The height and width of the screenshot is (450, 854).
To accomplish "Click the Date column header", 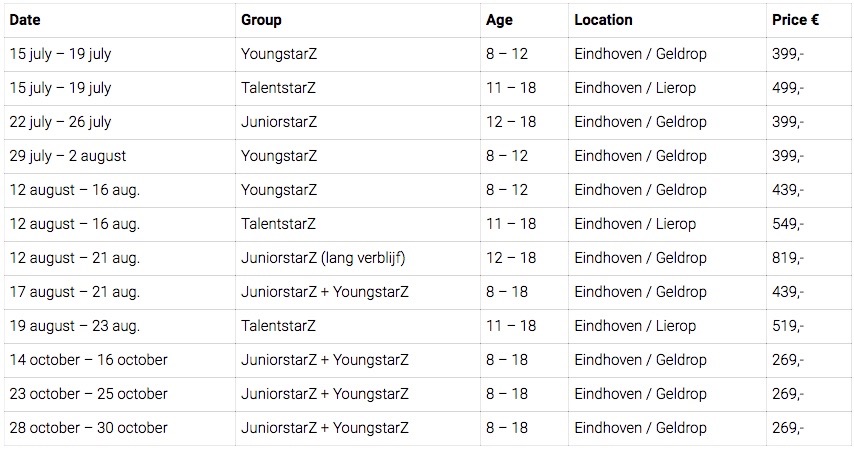I will [25, 20].
